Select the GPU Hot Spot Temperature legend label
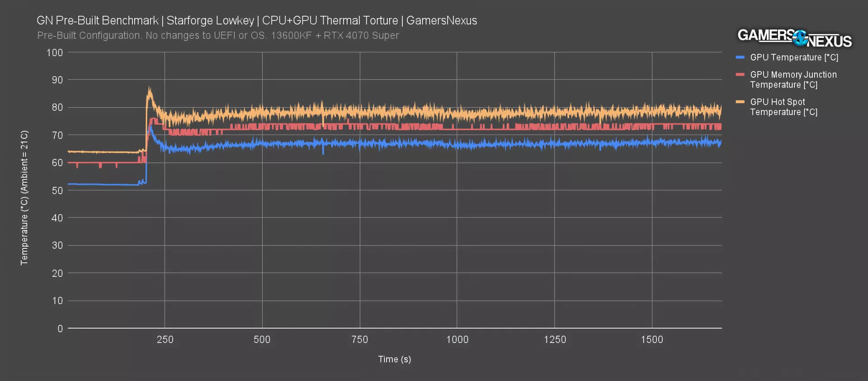This screenshot has height=381, width=868. 783,107
